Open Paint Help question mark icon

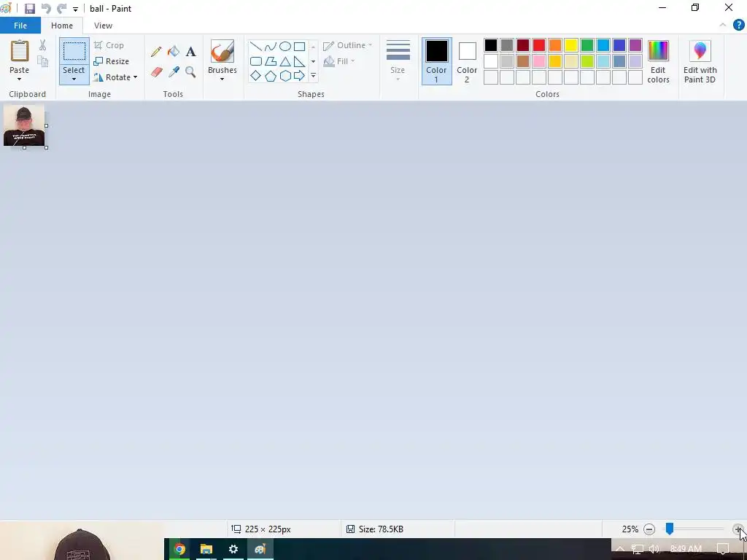click(738, 26)
